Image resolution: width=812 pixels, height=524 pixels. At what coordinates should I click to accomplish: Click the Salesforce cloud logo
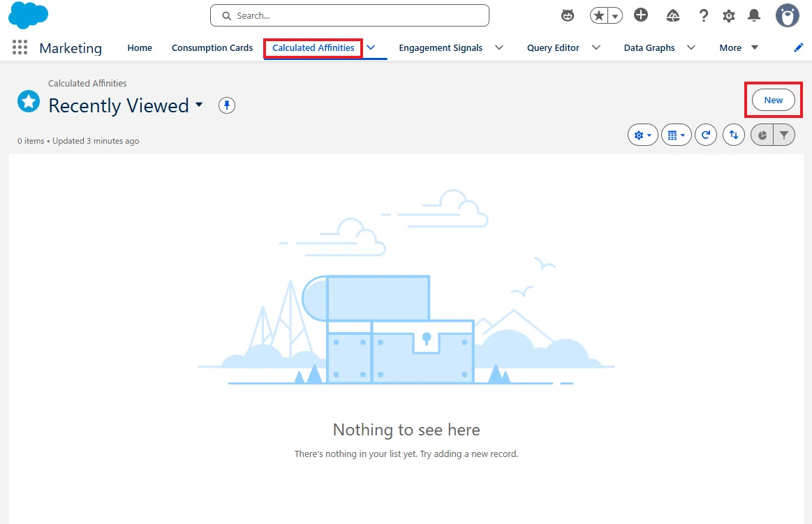pyautogui.click(x=29, y=15)
